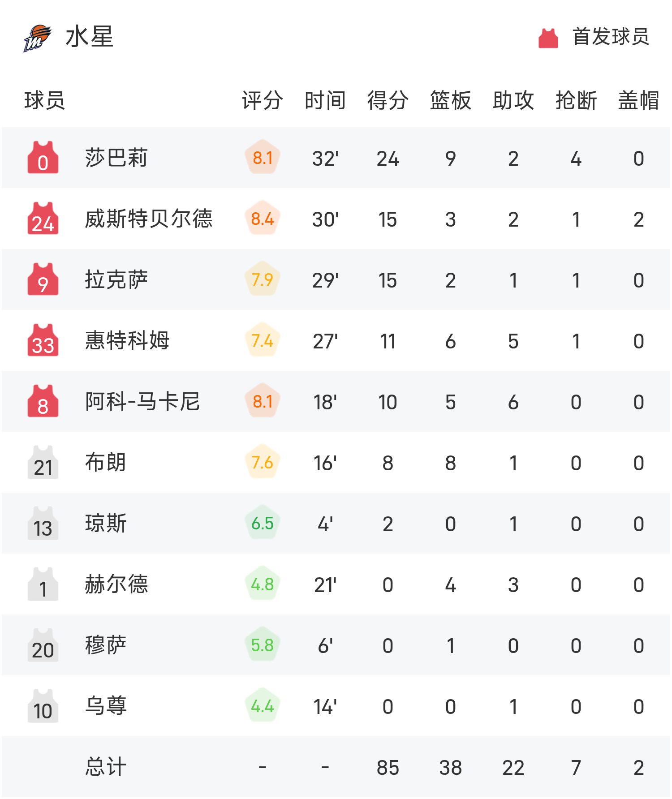The width and height of the screenshot is (672, 799).
Task: Click gray jersey number 20 icon
Action: pos(43,645)
